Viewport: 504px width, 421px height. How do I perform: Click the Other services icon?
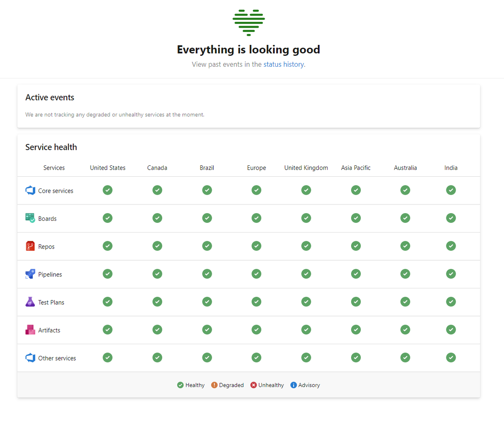30,358
